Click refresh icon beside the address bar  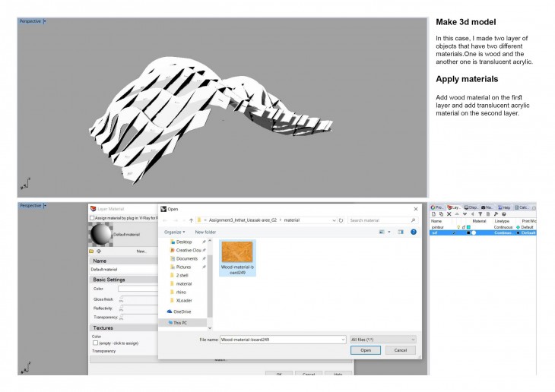(x=341, y=220)
